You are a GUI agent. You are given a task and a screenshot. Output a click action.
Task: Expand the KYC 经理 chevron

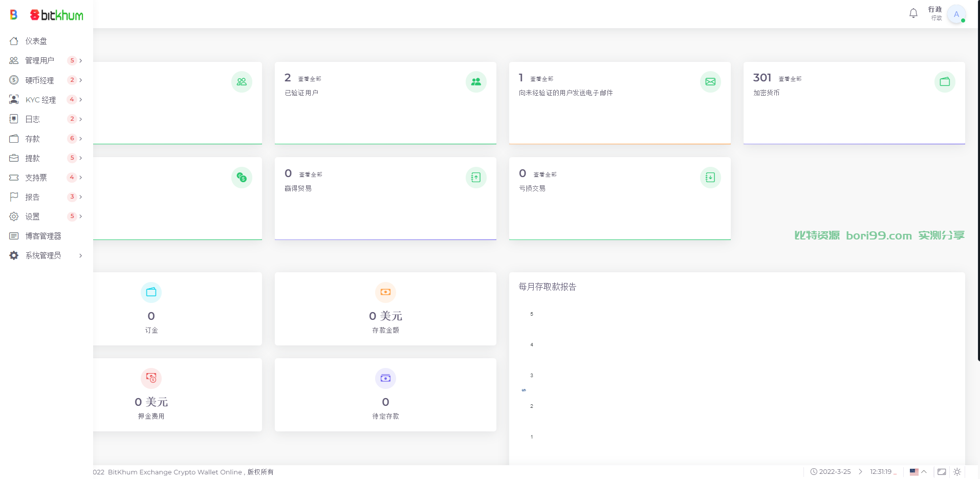80,99
